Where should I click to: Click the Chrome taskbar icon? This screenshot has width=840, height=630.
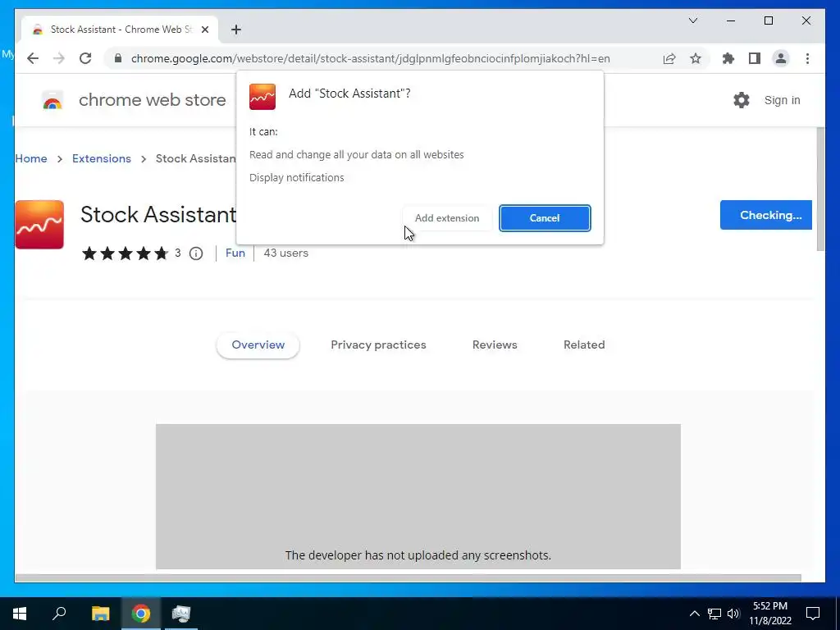pos(141,614)
